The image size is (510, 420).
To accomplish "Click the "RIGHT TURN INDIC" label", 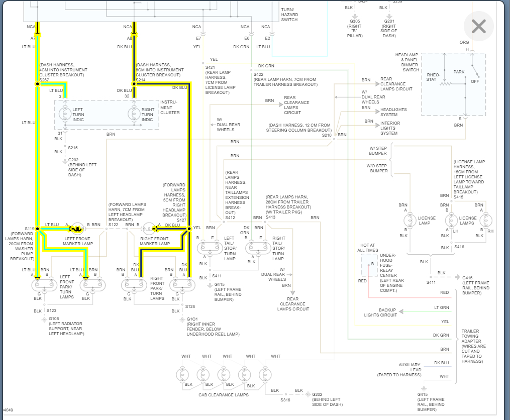I will point(148,115).
